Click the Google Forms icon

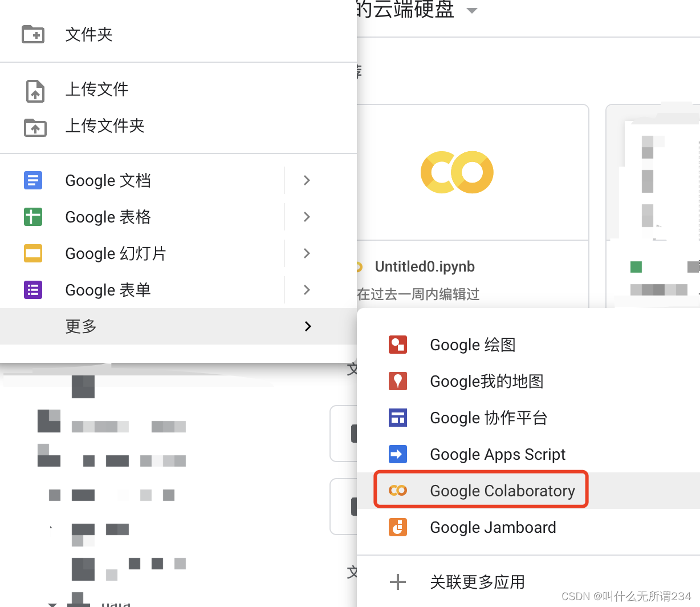(33, 290)
